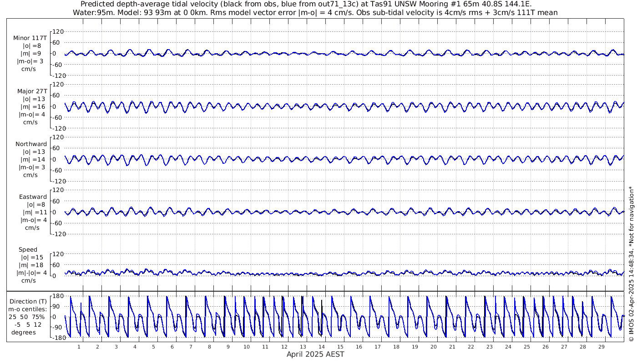
Task: Click the "180" tick on the Direction axis
Action: pos(57,296)
